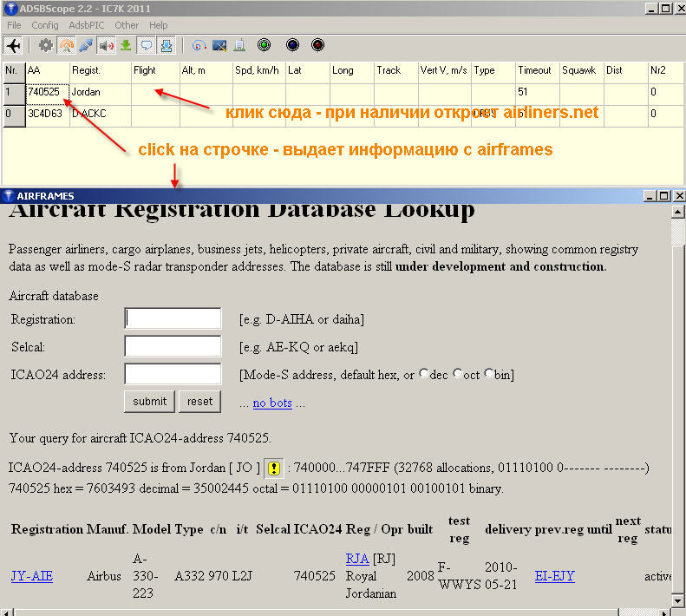Screen dimensions: 686x616
Task: Open the Other menu
Action: [127, 25]
